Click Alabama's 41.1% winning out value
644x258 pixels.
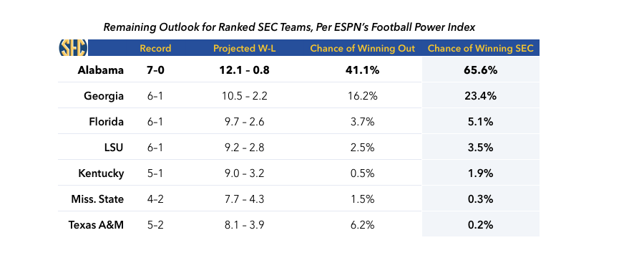(x=363, y=70)
